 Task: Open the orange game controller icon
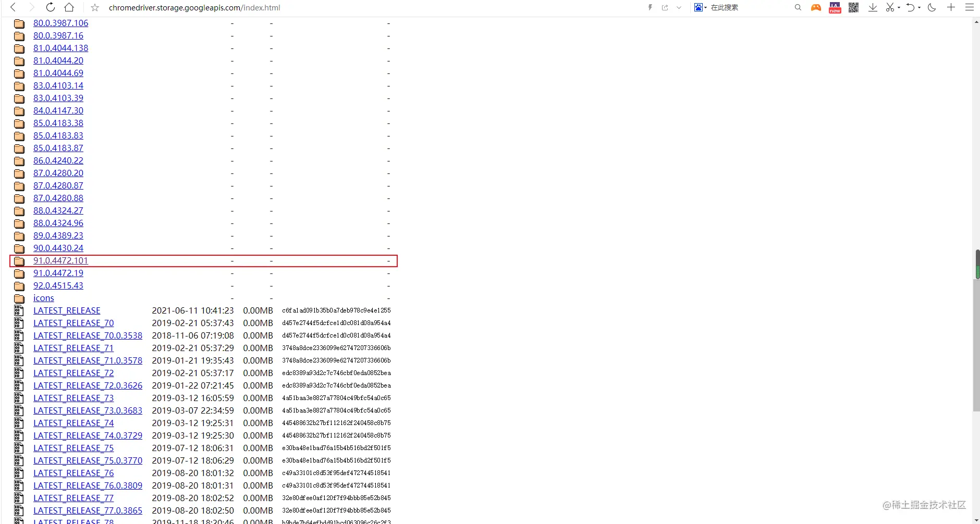(816, 7)
